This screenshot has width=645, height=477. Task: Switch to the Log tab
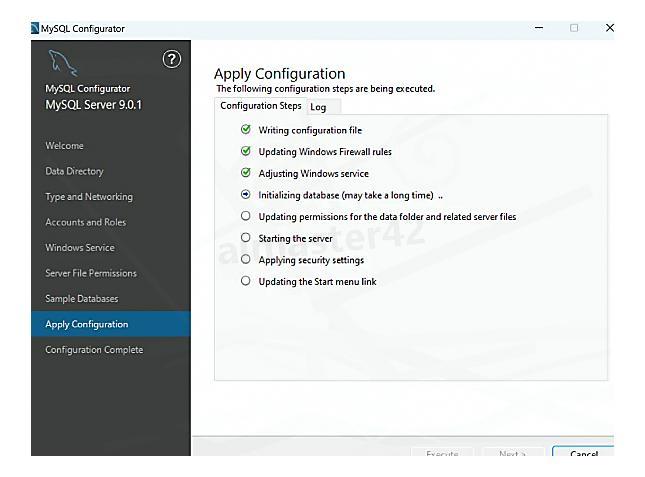(318, 107)
